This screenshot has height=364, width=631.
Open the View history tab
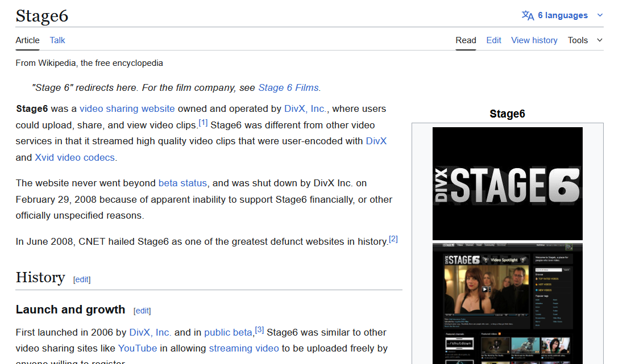(x=534, y=40)
